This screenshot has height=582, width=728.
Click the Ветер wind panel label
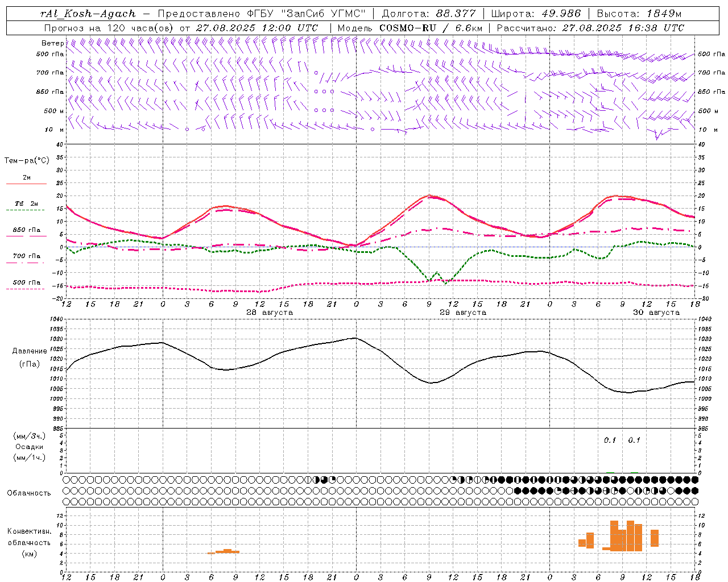52,43
